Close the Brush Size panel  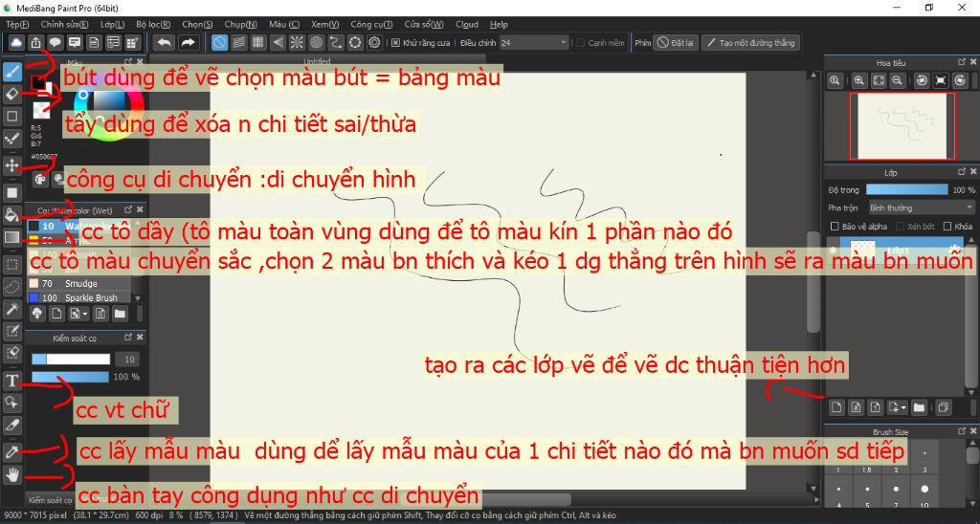(x=973, y=431)
